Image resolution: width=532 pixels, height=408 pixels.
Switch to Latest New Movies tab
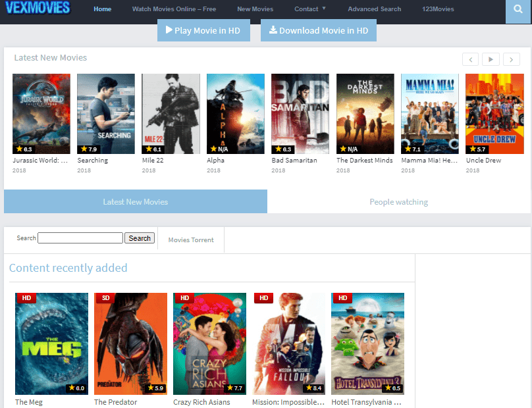[136, 201]
